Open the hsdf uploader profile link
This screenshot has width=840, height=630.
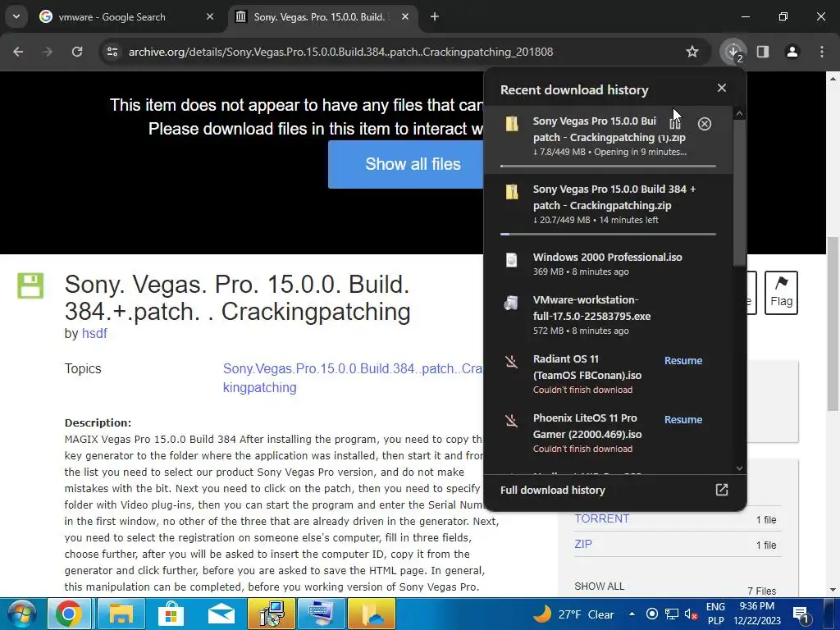click(94, 333)
